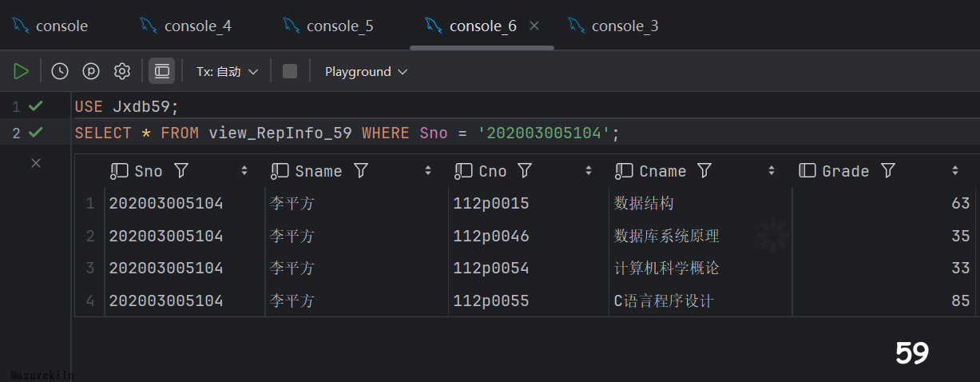Sort by Sname using its sort arrows

click(428, 171)
